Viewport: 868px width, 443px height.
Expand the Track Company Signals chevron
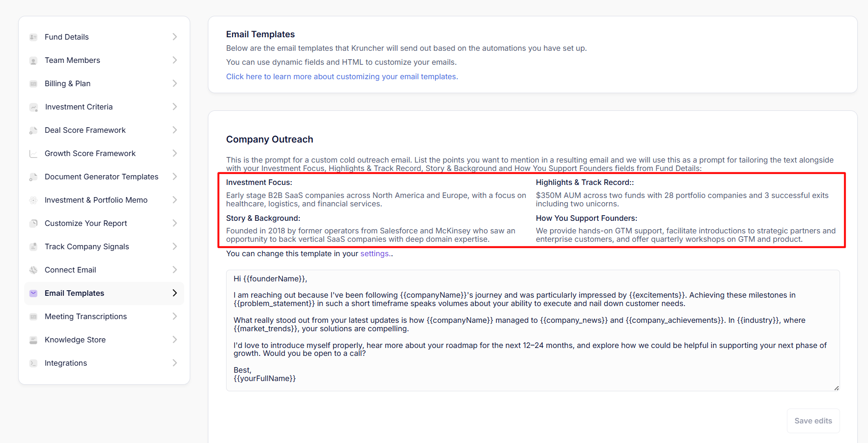(175, 246)
